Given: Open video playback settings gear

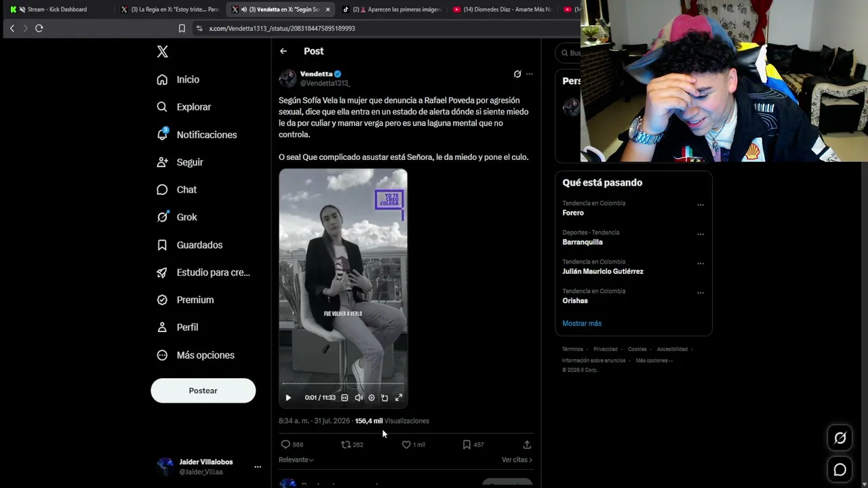Looking at the screenshot, I should pos(372,398).
